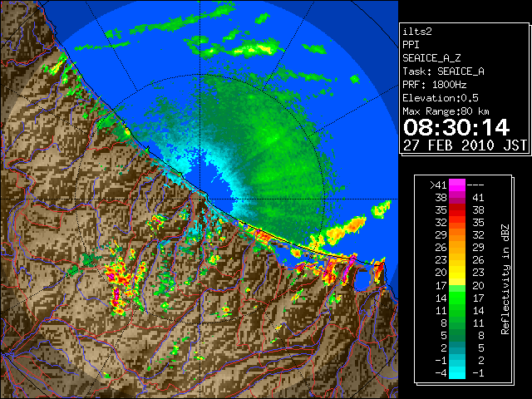Click the '>41' legend value

point(438,185)
